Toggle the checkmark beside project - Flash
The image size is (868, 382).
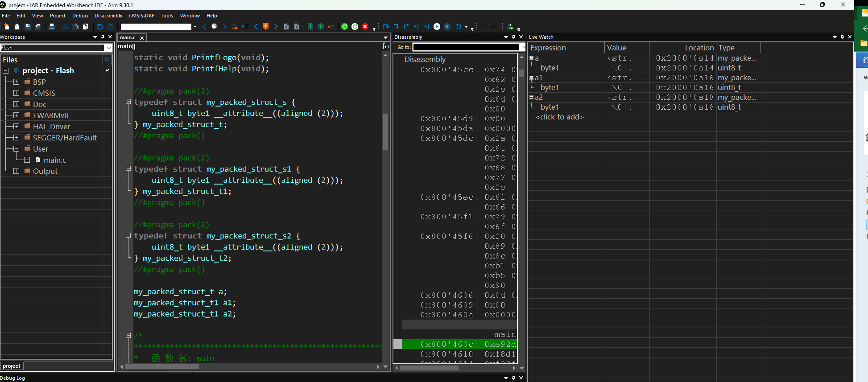point(107,70)
